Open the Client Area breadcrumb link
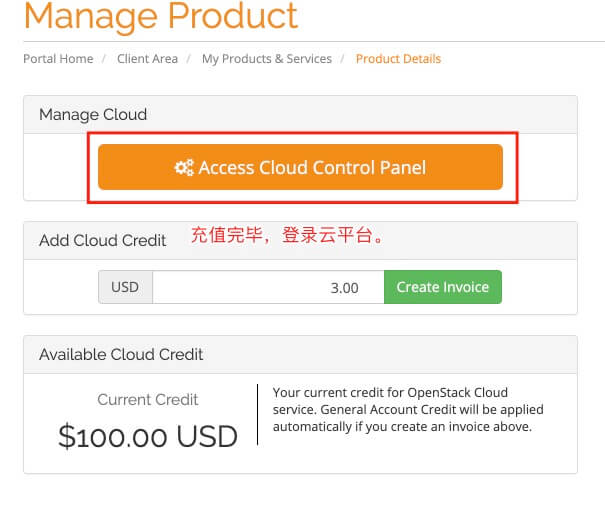The width and height of the screenshot is (605, 520). coord(147,59)
